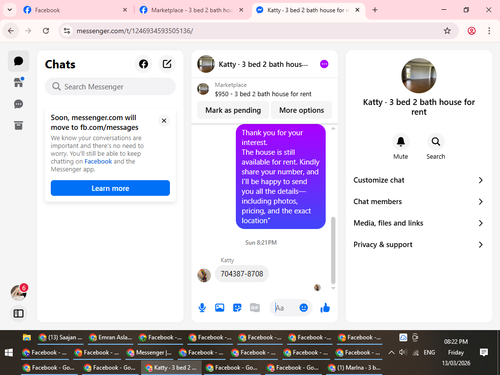Open the emoji picker smiley icon
Image resolution: width=500 pixels, height=375 pixels.
coord(303,308)
